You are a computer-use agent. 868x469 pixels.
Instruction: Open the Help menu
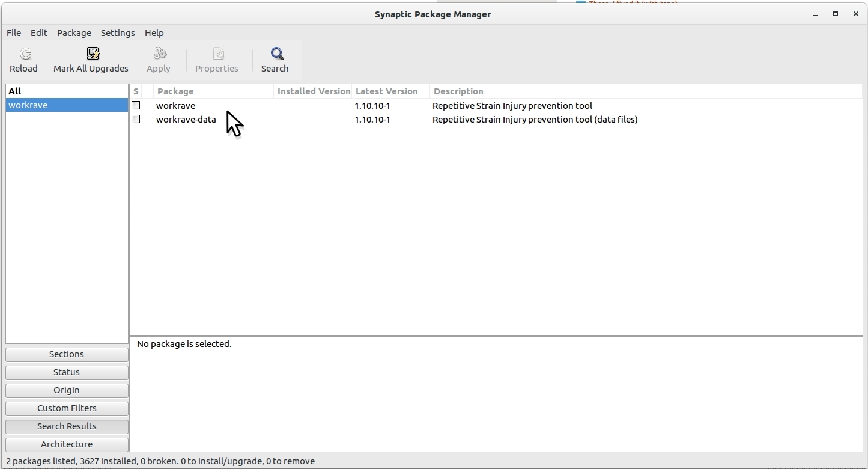pos(154,33)
